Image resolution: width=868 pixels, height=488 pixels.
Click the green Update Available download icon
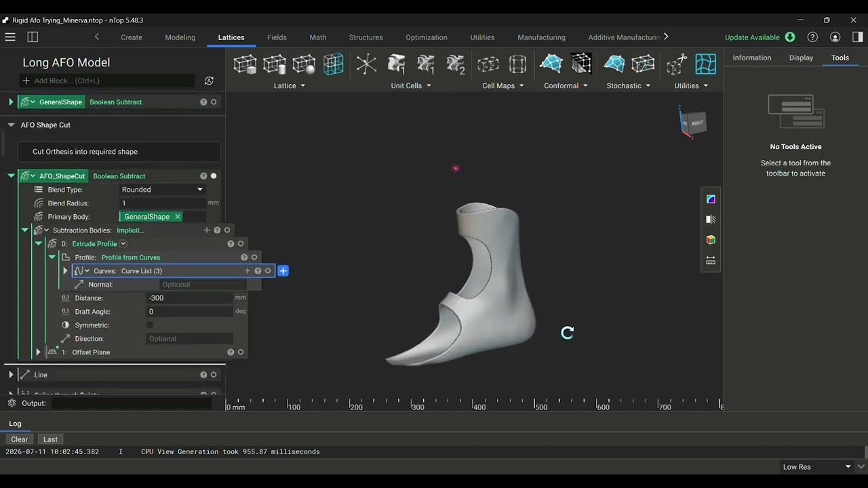790,37
